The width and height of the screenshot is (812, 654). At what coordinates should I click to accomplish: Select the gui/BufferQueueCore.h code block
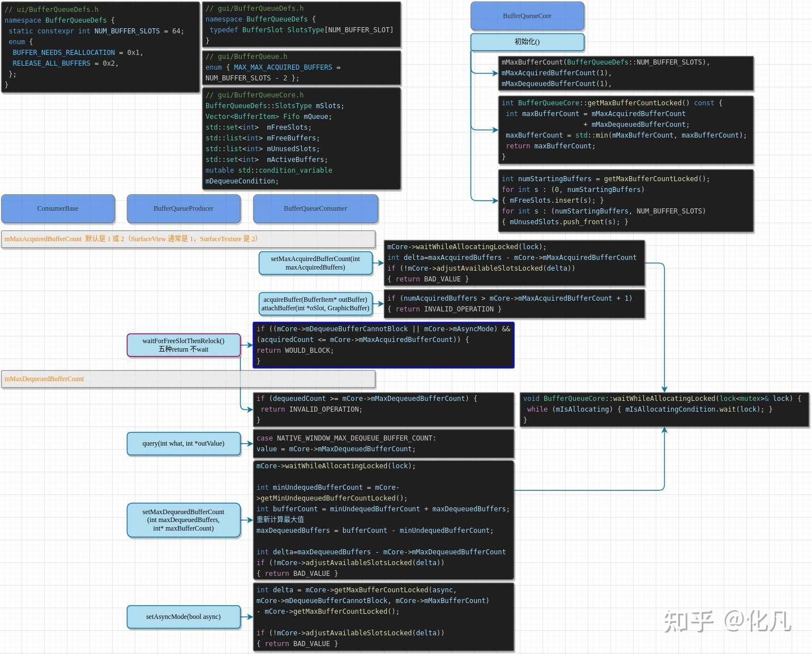pyautogui.click(x=301, y=138)
